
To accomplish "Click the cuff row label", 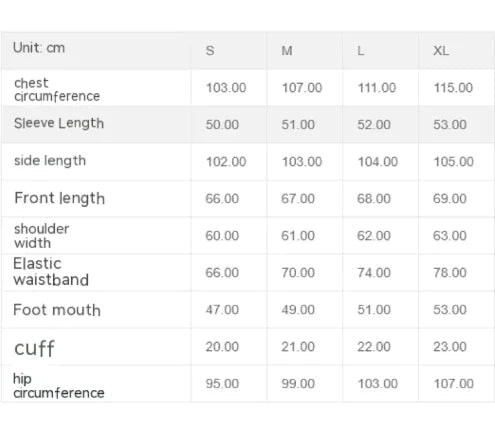I will click(x=34, y=348).
